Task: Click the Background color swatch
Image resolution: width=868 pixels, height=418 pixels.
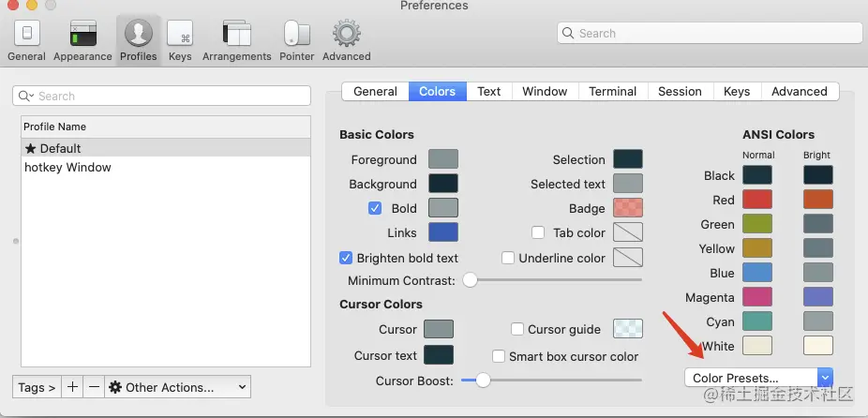Action: (x=443, y=184)
